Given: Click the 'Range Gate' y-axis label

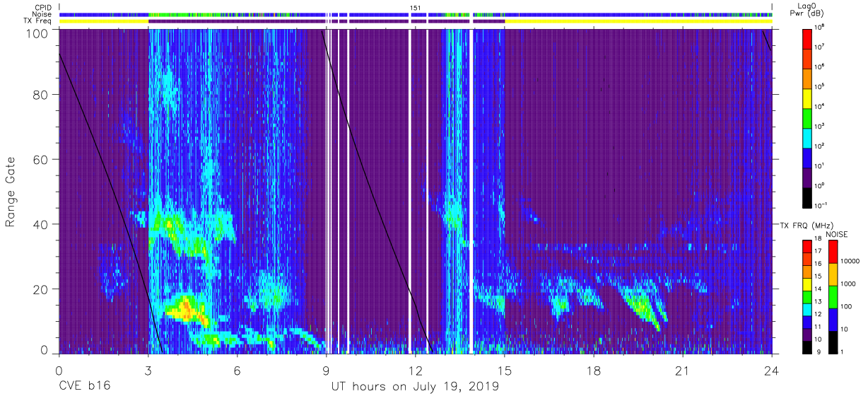Looking at the screenshot, I should click(x=11, y=192).
